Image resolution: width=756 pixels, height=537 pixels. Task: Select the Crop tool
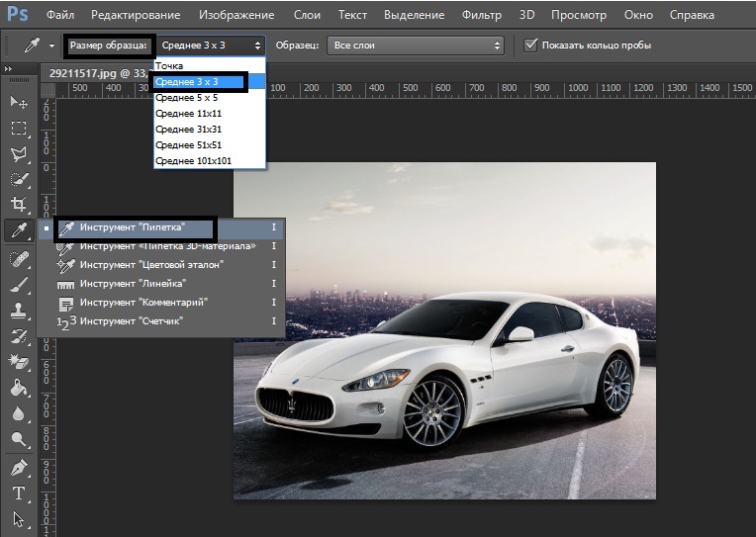18,205
